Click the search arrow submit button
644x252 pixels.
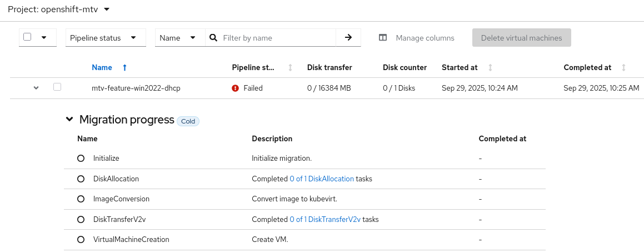coord(348,38)
